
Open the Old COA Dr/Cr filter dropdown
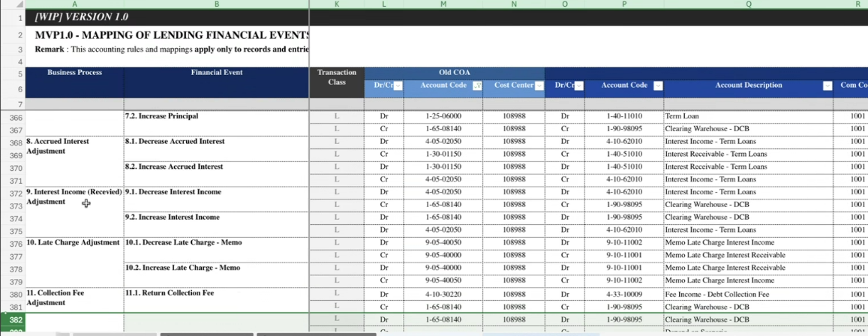[398, 86]
